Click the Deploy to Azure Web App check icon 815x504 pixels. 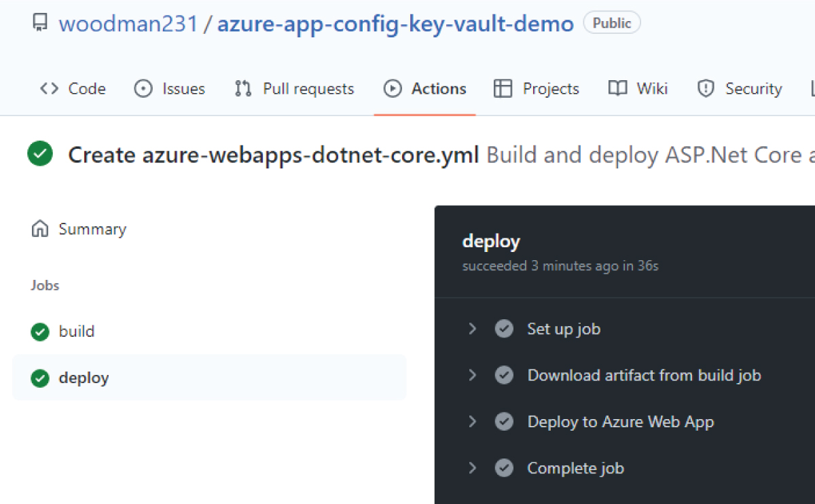tap(504, 422)
